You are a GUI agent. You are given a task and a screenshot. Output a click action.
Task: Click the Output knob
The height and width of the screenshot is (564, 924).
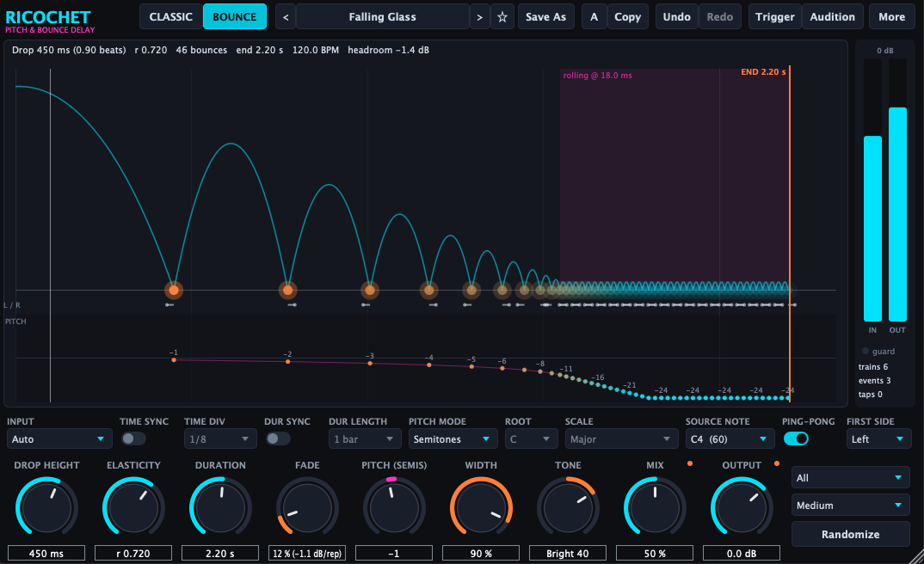742,507
